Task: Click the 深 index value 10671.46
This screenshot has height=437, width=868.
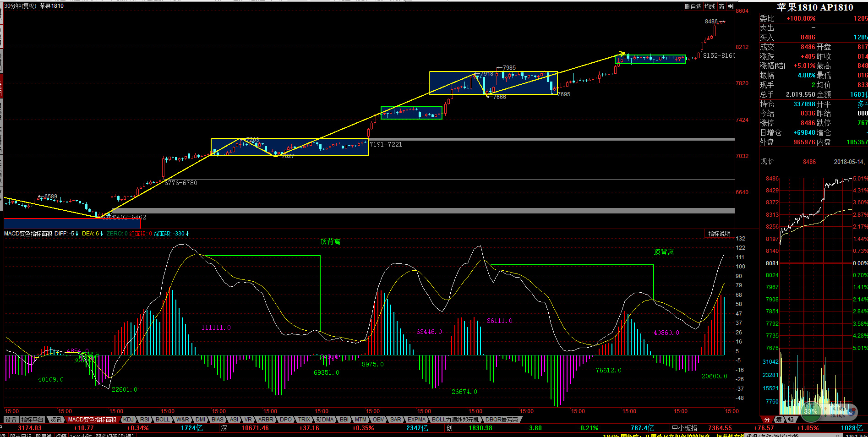Action: pyautogui.click(x=255, y=428)
